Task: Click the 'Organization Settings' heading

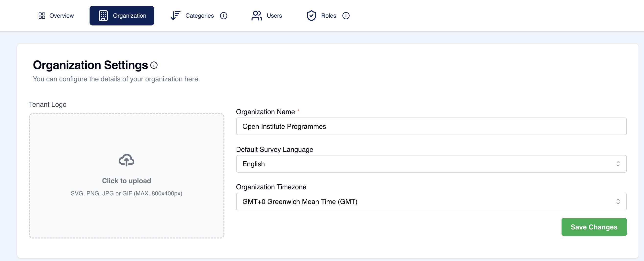Action: [90, 65]
